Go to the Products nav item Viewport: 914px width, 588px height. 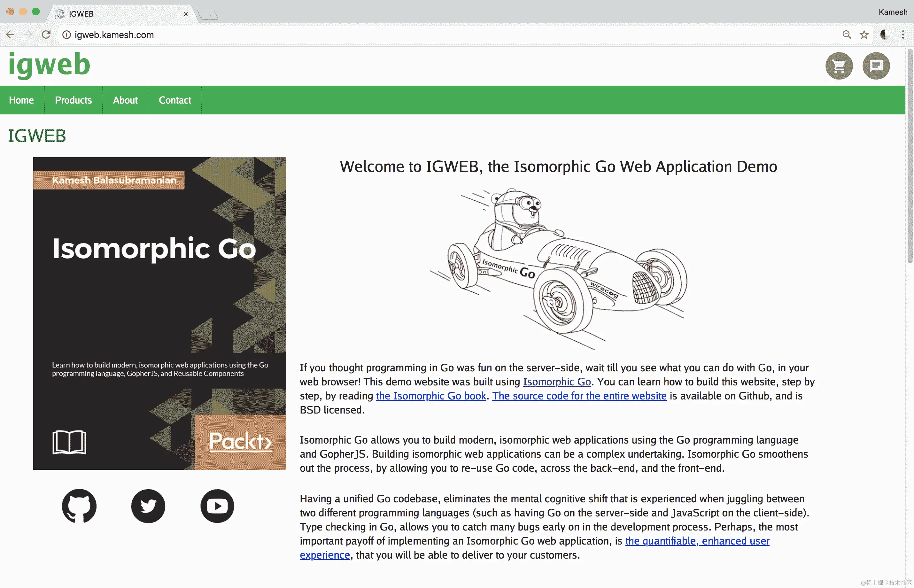(73, 100)
